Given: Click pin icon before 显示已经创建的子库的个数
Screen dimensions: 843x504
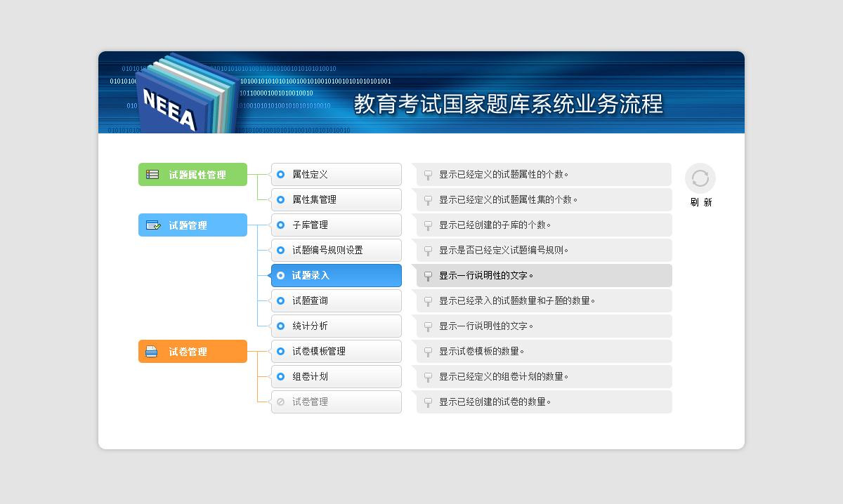Looking at the screenshot, I should [x=428, y=226].
